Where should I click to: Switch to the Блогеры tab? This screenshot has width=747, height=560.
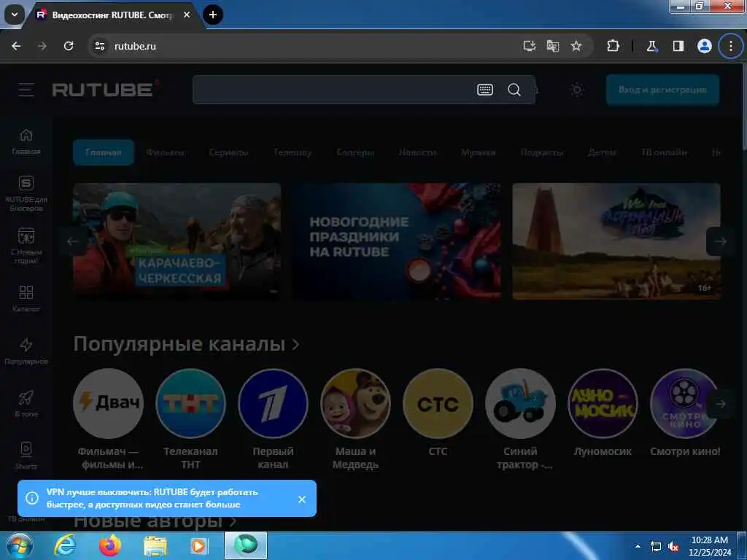pos(355,152)
